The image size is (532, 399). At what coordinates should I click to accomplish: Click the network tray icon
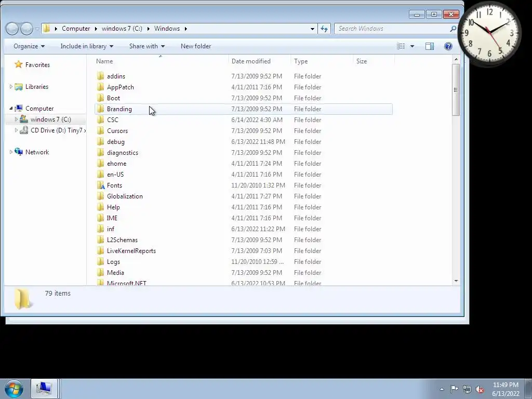[x=467, y=389]
